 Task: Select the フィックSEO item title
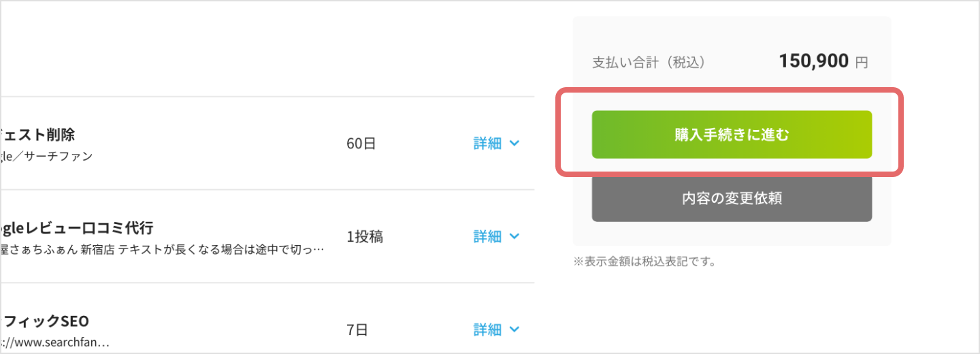click(x=46, y=321)
